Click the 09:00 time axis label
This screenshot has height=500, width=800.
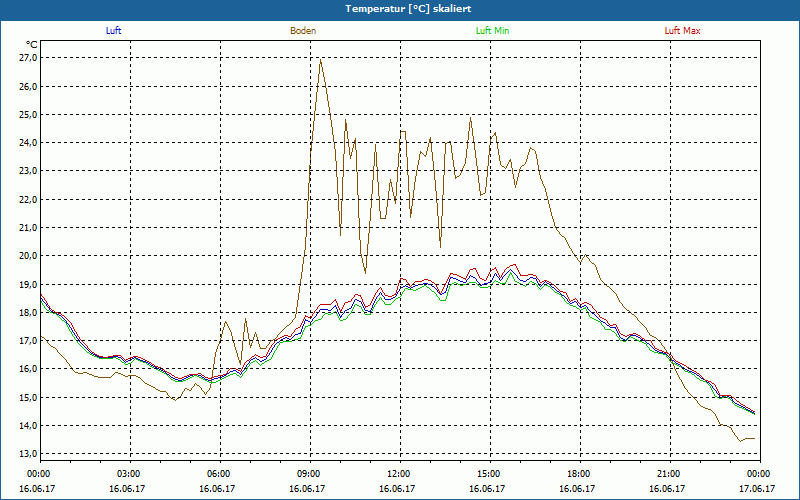[309, 474]
